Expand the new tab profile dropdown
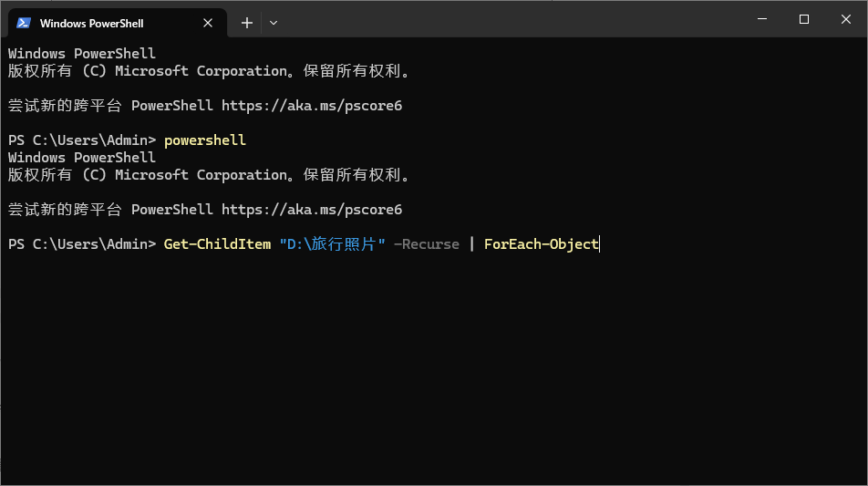The height and width of the screenshot is (486, 868). click(274, 23)
